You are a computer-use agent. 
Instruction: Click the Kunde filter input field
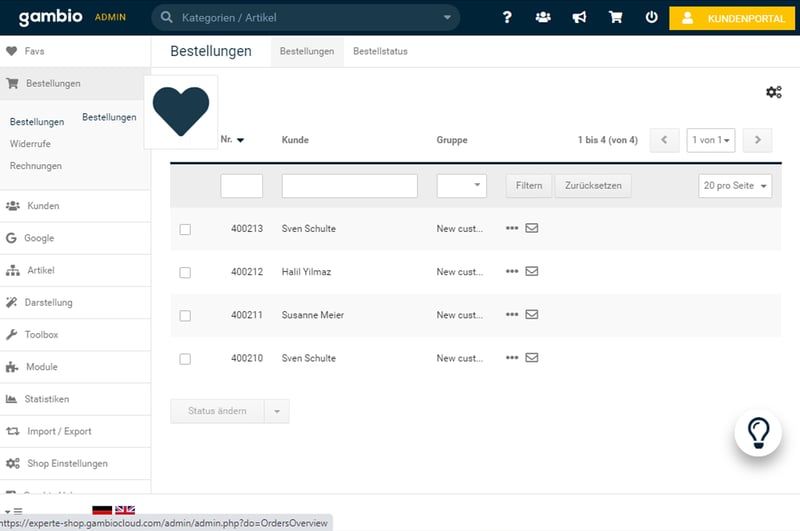pos(349,186)
